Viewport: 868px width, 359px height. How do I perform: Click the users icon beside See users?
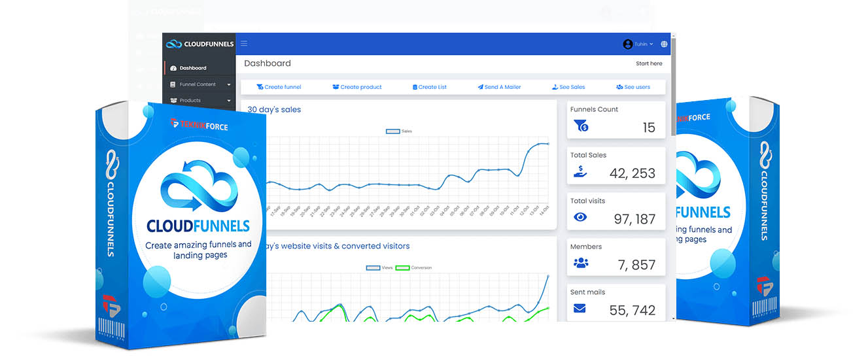[x=619, y=87]
